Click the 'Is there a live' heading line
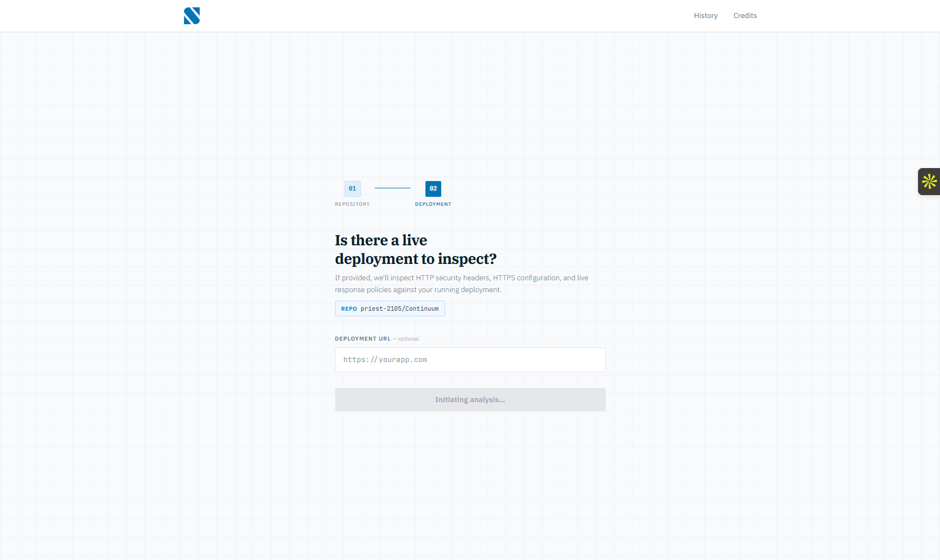940x560 pixels. pyautogui.click(x=381, y=240)
